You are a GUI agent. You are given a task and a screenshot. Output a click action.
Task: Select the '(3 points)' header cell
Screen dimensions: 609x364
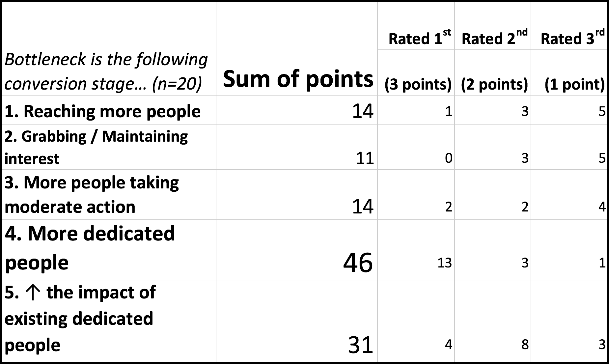[x=416, y=73]
